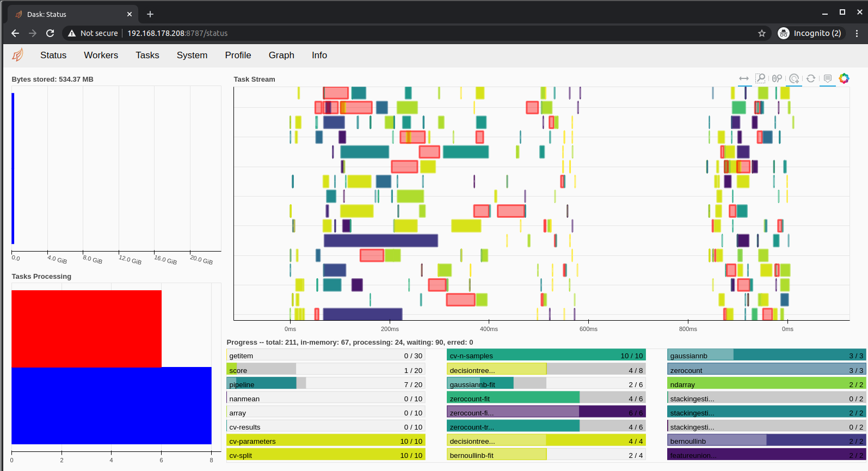Navigate to the System page
The height and width of the screenshot is (471, 868).
pyautogui.click(x=192, y=55)
